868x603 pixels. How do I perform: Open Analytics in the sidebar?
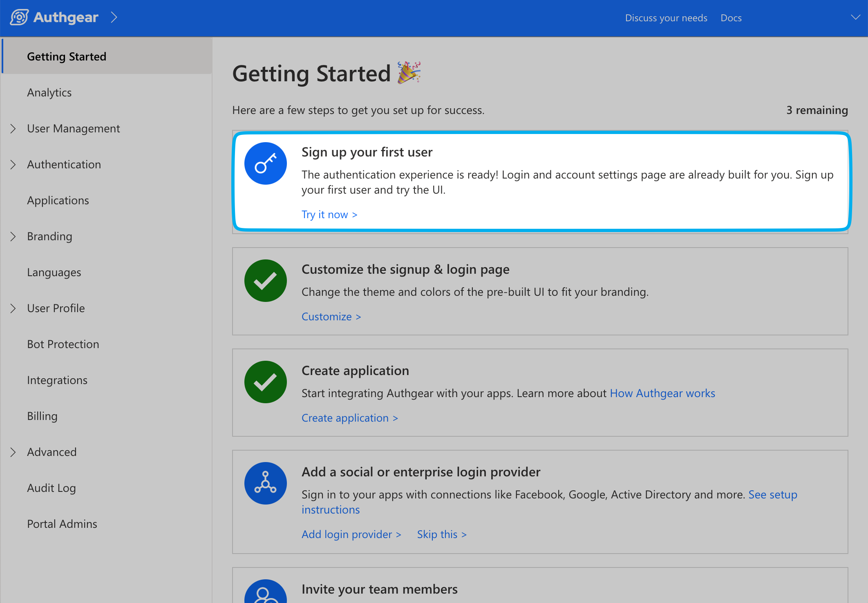pos(49,93)
